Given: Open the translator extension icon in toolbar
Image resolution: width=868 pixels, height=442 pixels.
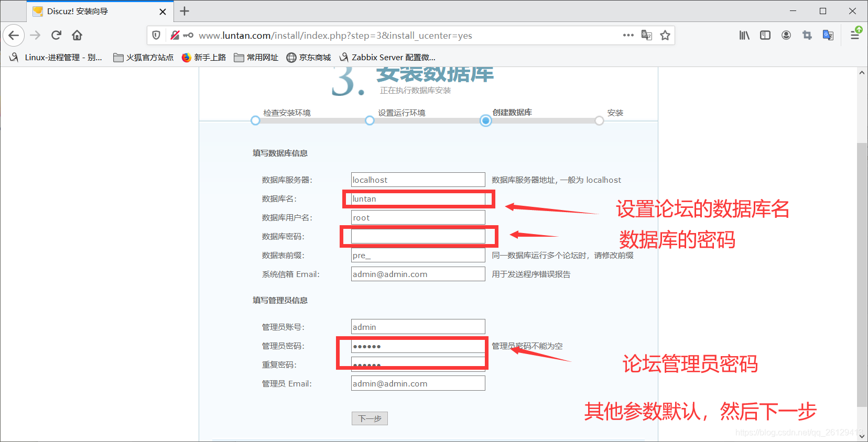Looking at the screenshot, I should pos(828,35).
